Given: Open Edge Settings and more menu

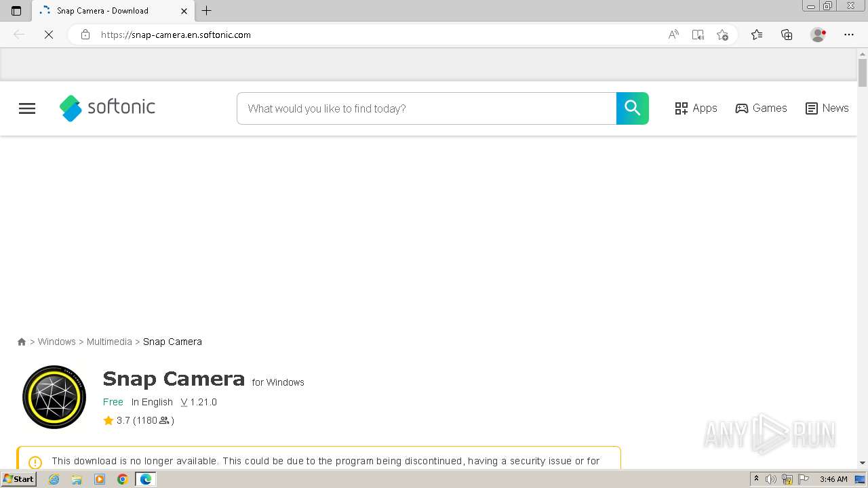Looking at the screenshot, I should point(849,35).
